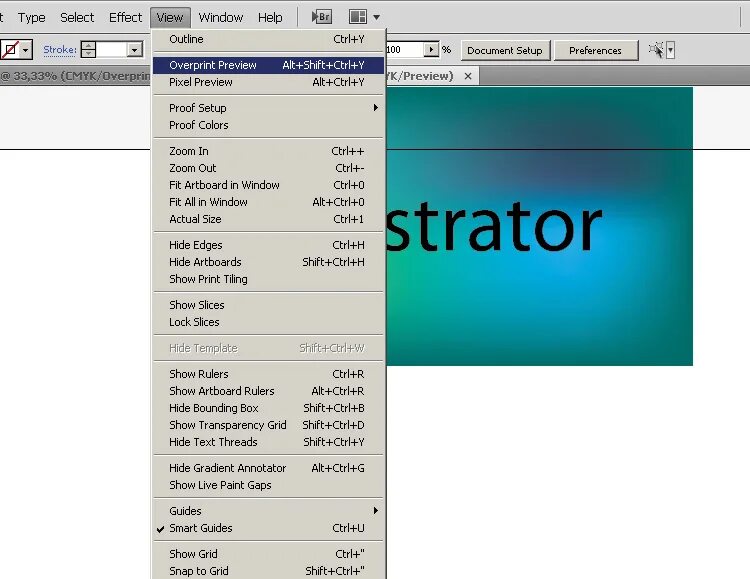
Task: Open the Effect menu
Action: (x=125, y=18)
